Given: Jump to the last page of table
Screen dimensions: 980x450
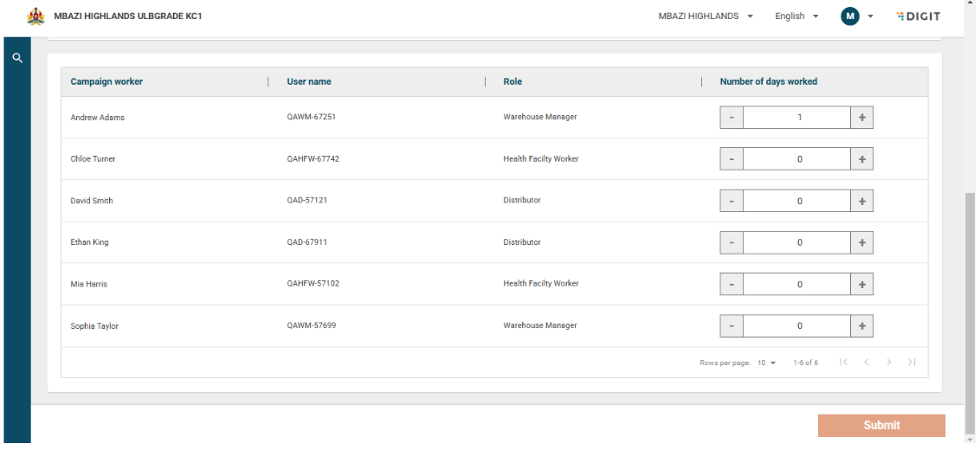Looking at the screenshot, I should (x=912, y=363).
